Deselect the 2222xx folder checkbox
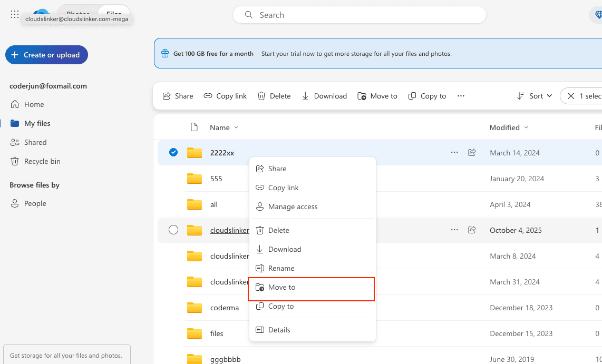The height and width of the screenshot is (364, 602). [x=173, y=152]
